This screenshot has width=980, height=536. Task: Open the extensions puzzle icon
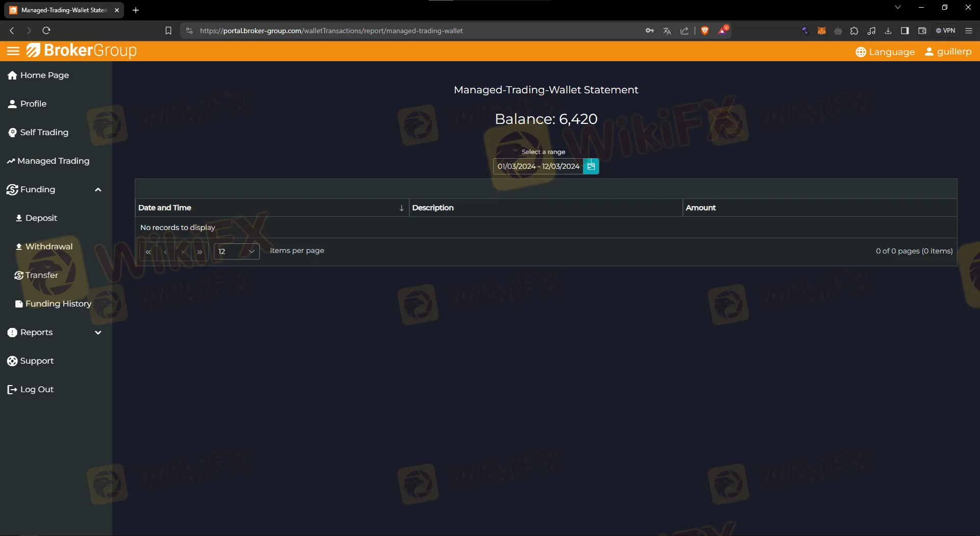coord(854,31)
